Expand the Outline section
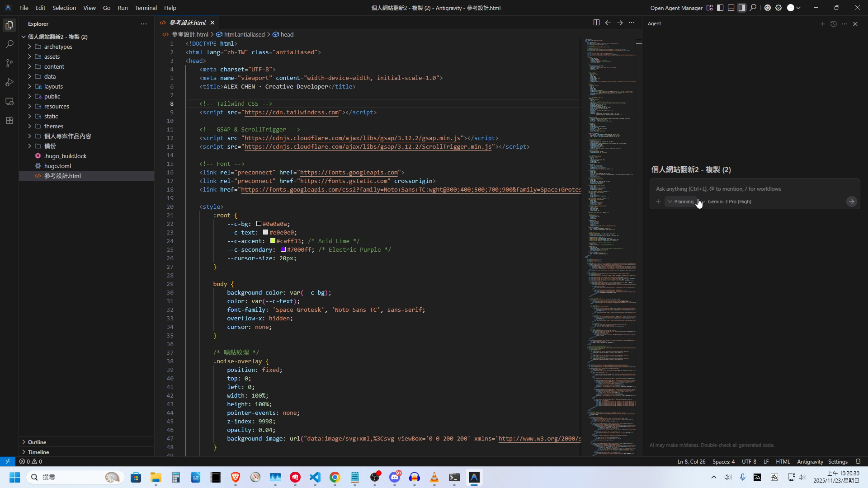868x488 pixels. point(37,442)
